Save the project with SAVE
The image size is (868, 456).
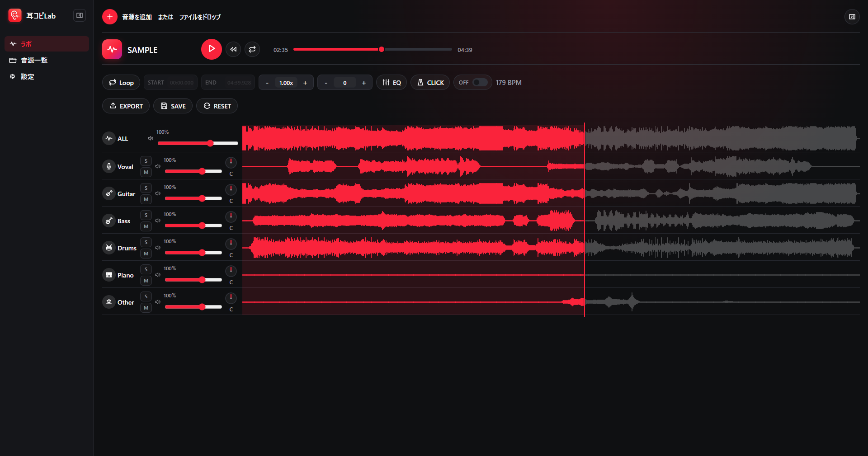point(173,106)
